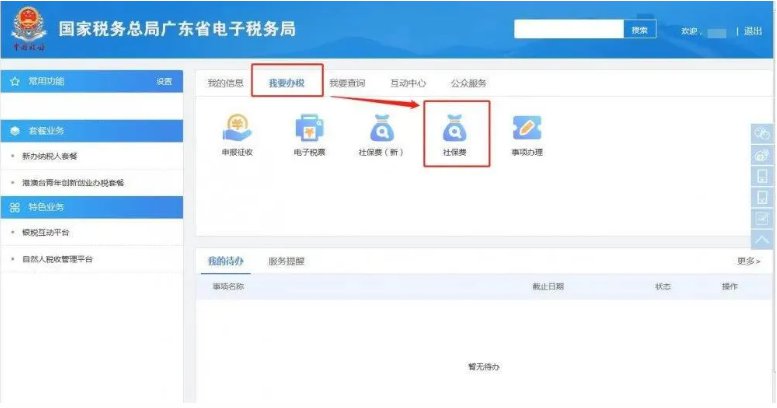Click the WeChat icon in right sidebar
The image size is (777, 408).
tap(762, 134)
